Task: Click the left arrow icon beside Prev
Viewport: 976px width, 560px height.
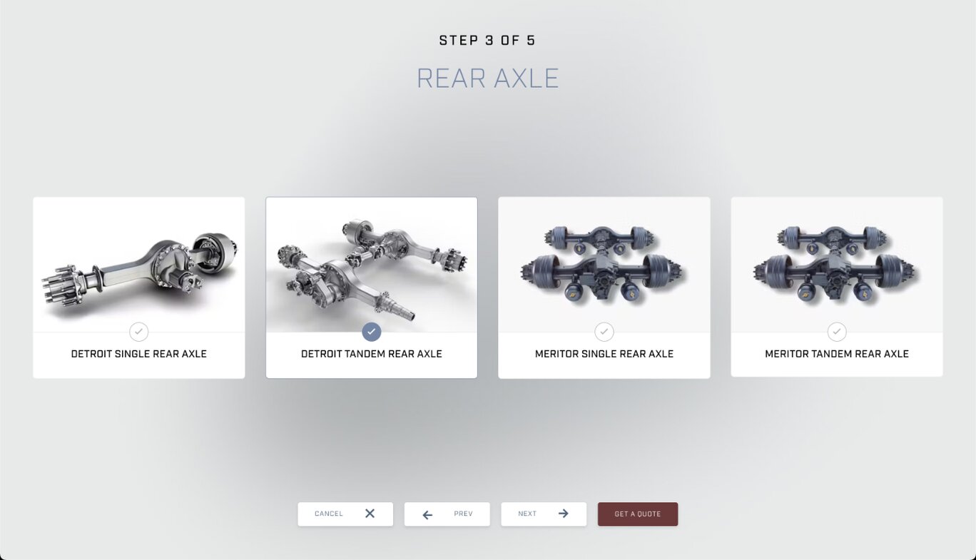Action: [427, 514]
